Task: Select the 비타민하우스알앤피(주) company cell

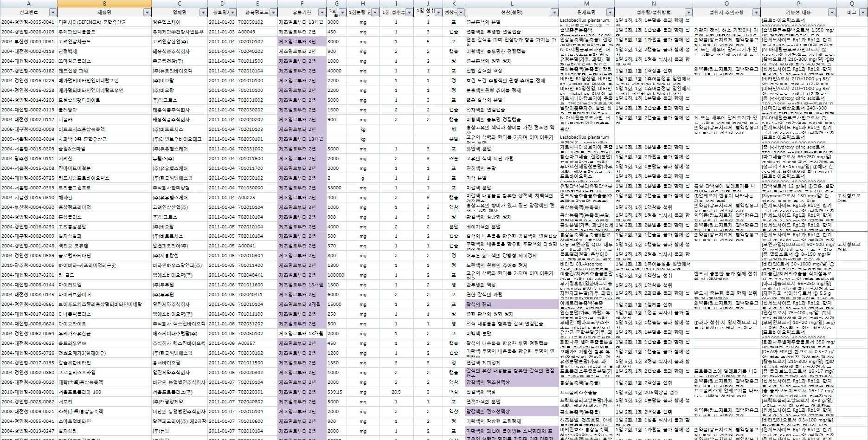Action: (x=180, y=265)
